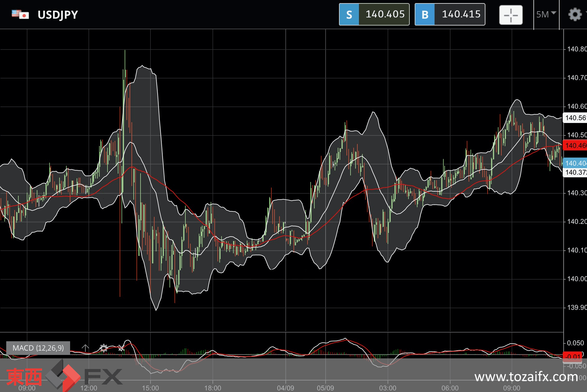The image size is (587, 392).
Task: Click the blue S sell icon
Action: 349,14
